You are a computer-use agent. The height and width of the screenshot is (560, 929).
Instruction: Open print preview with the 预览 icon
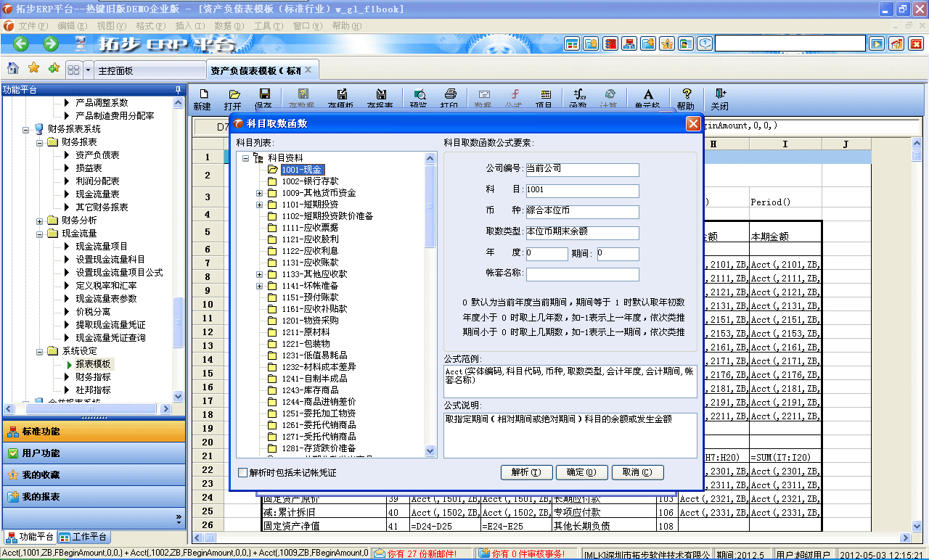pos(420,96)
